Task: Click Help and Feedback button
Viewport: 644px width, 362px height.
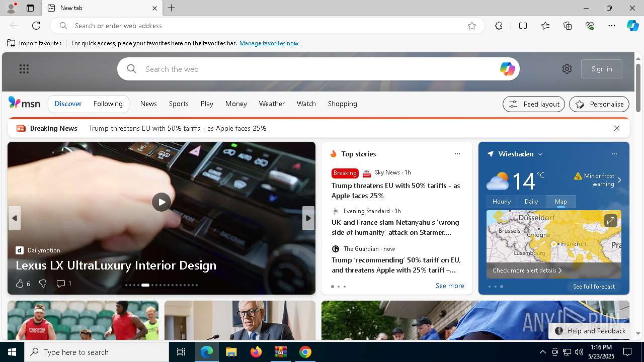Action: coord(590,331)
